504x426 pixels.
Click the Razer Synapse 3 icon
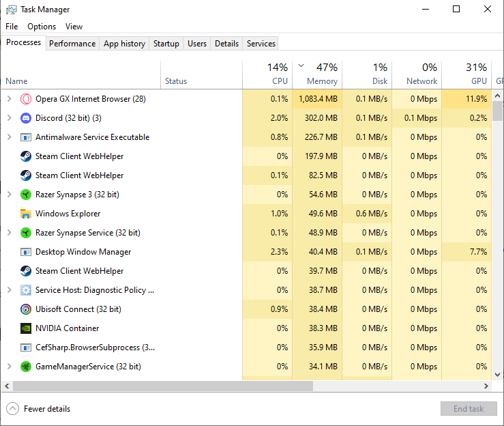click(x=26, y=195)
